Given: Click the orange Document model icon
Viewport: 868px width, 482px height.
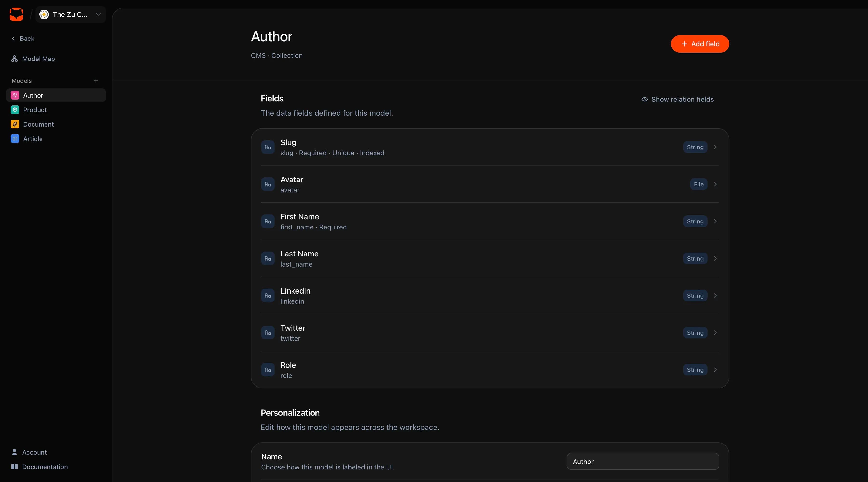Looking at the screenshot, I should [x=15, y=124].
